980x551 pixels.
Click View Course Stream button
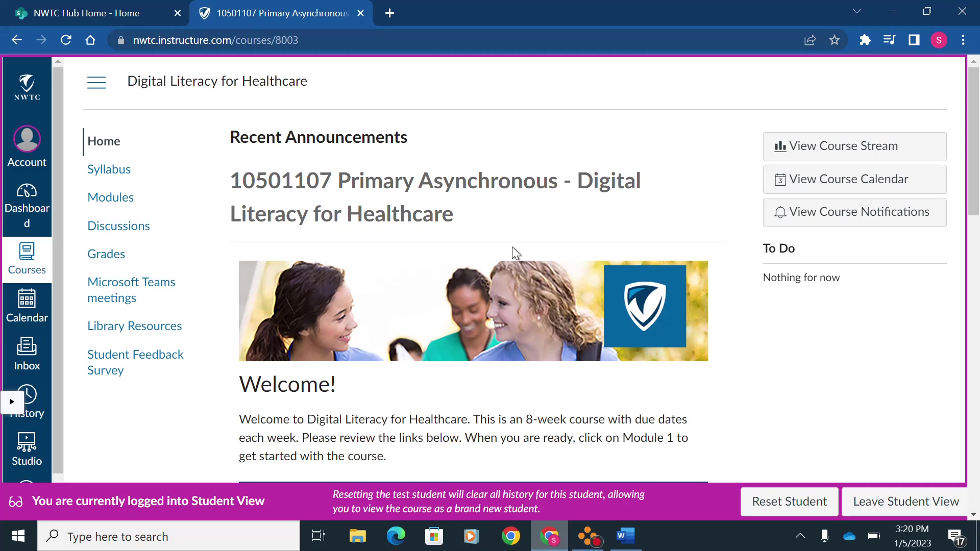tap(854, 146)
